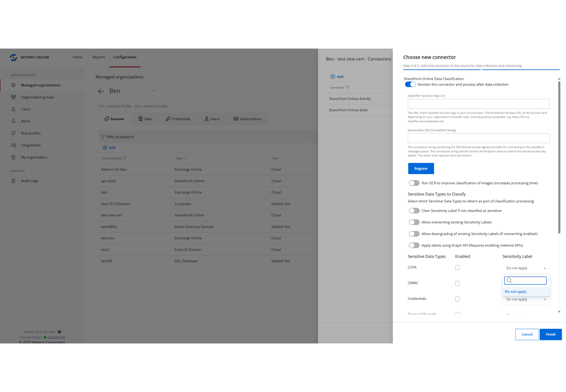Click the plus icon in Connectors panel

point(333,77)
